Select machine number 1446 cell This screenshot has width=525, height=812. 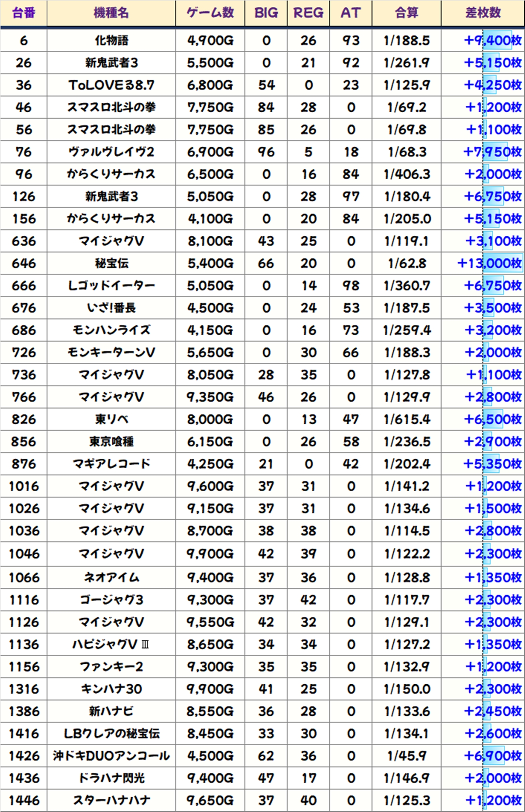pos(24,800)
